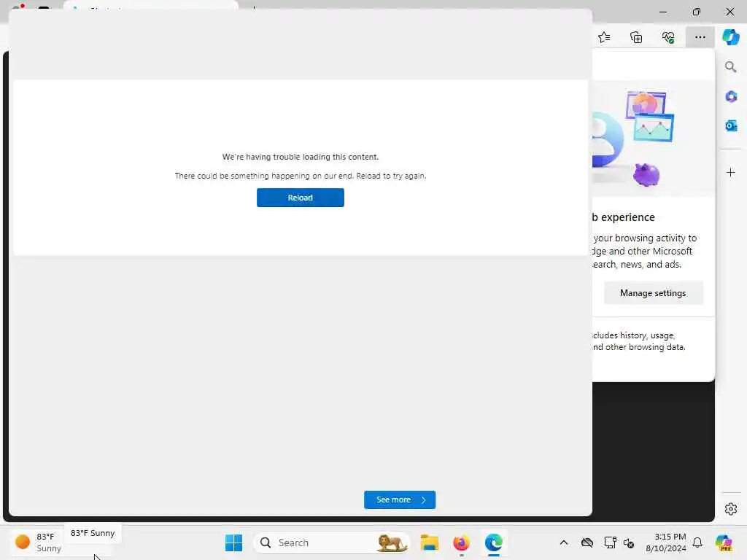Click the cloud sync tray icon
Viewport: 747px width, 560px height.
(587, 542)
